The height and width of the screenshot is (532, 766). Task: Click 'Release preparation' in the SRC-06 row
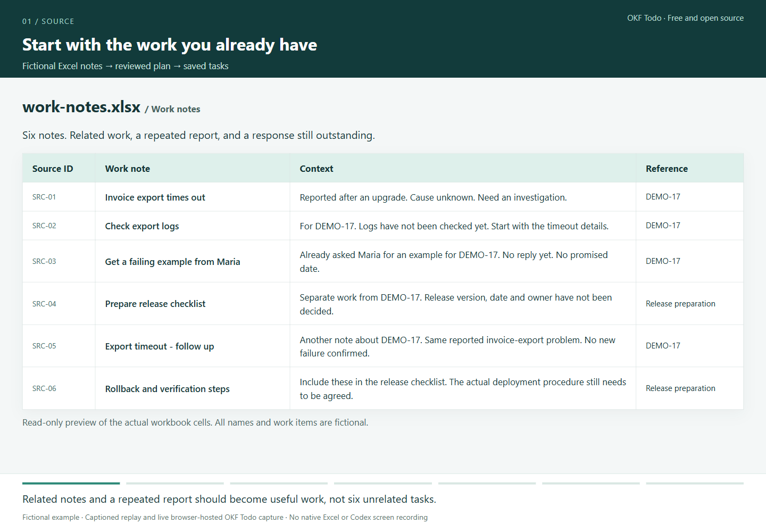[x=680, y=388]
